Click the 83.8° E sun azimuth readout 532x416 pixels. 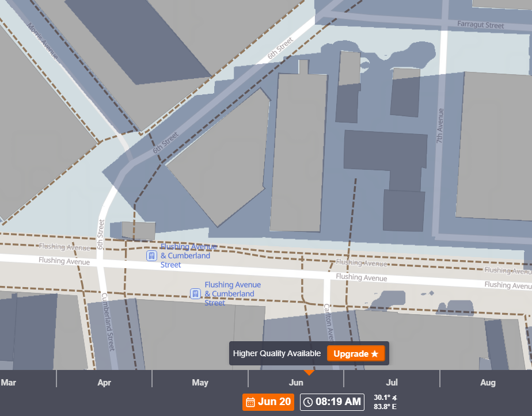[385, 406]
